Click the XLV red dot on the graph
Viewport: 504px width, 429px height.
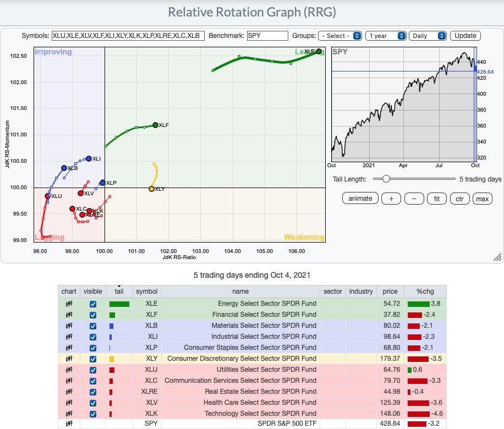pos(81,193)
